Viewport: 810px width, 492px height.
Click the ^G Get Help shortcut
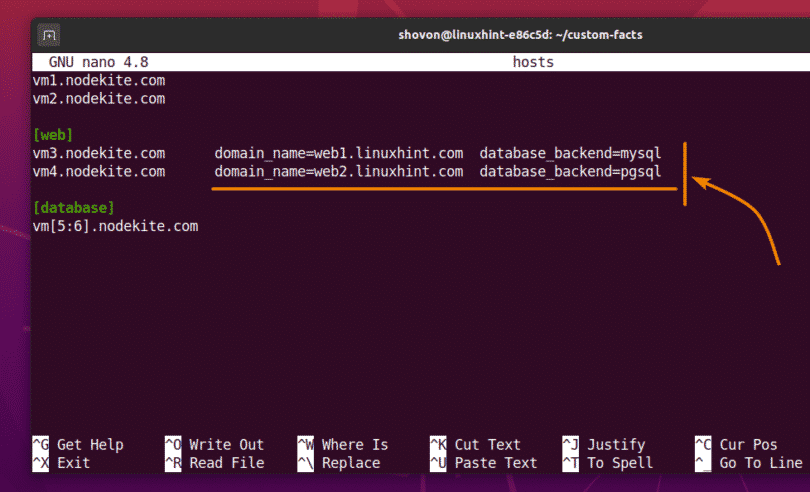click(78, 444)
